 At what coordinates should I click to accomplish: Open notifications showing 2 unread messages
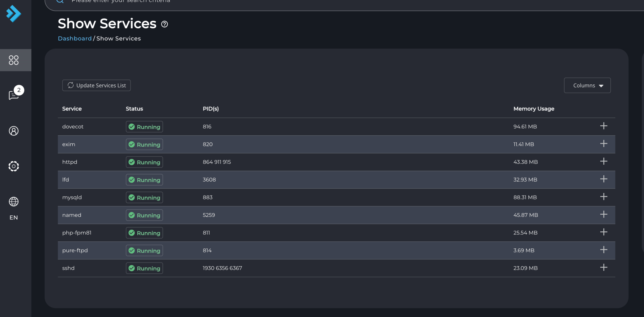point(14,94)
